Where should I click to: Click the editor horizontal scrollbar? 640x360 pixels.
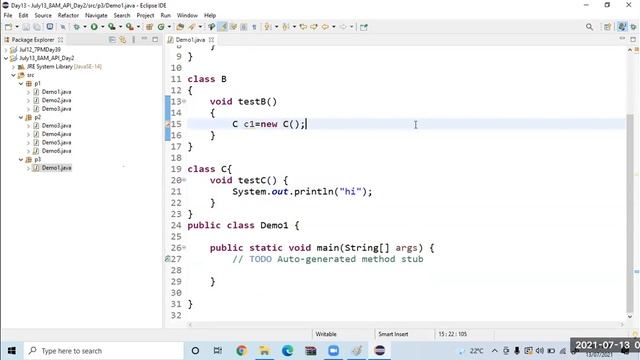[405, 324]
